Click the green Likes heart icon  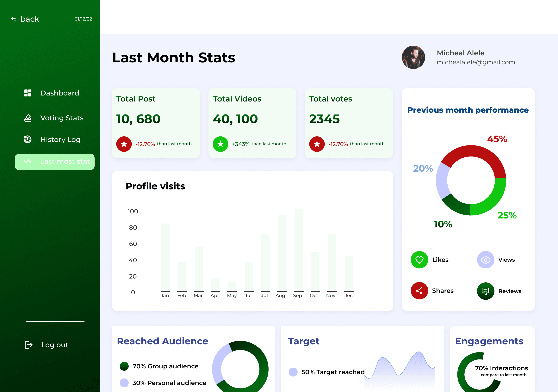419,260
